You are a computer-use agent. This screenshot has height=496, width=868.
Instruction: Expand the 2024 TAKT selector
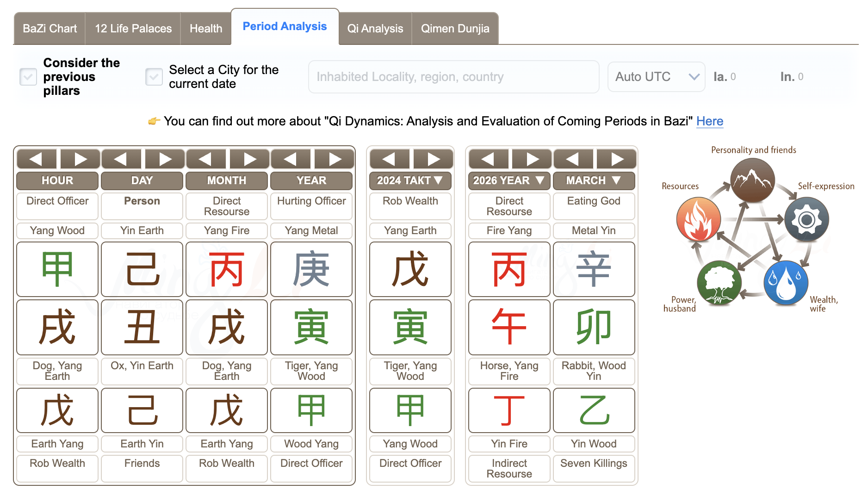[410, 180]
